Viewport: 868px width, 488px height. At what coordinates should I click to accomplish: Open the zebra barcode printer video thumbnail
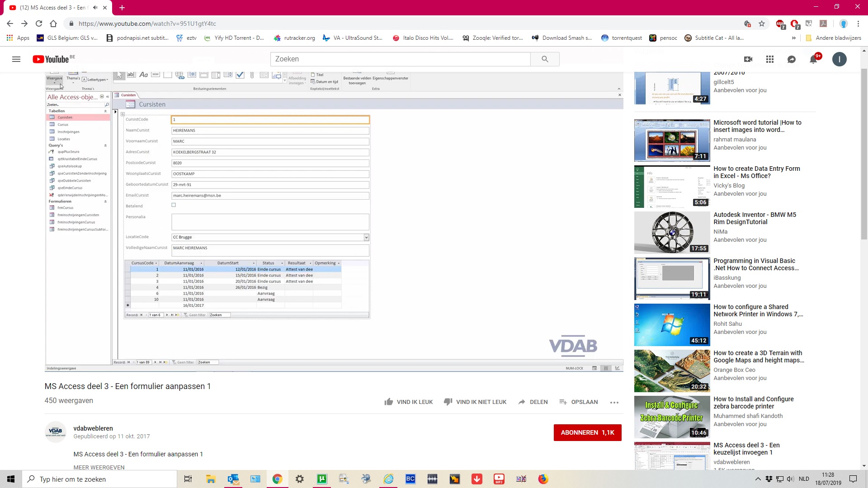(x=672, y=417)
